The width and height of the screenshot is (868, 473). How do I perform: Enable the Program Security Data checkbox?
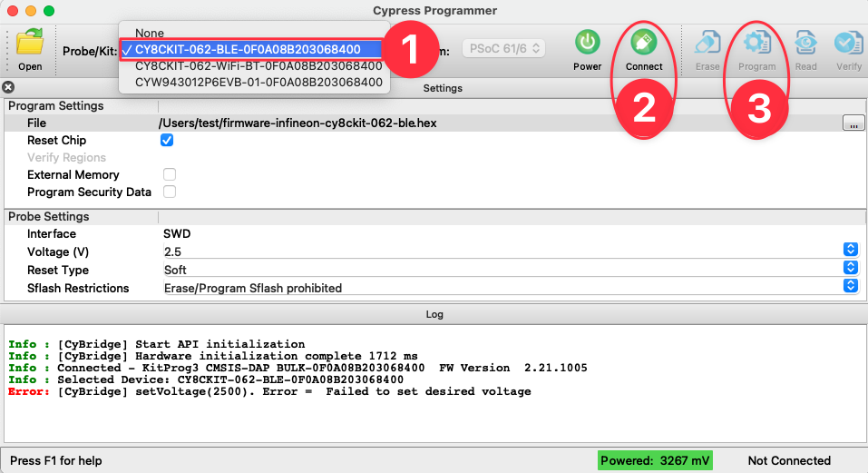point(170,192)
